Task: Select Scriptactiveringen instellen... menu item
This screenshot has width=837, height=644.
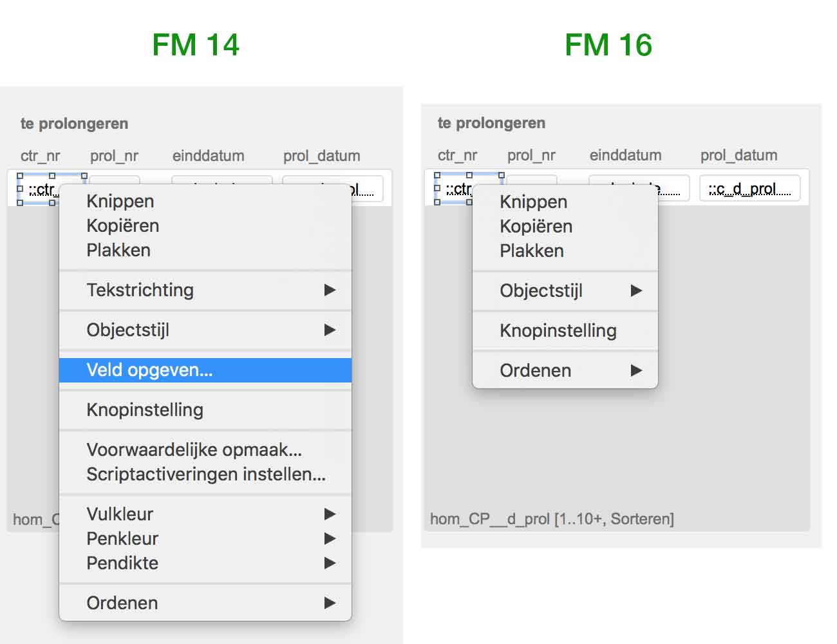Action: point(206,474)
